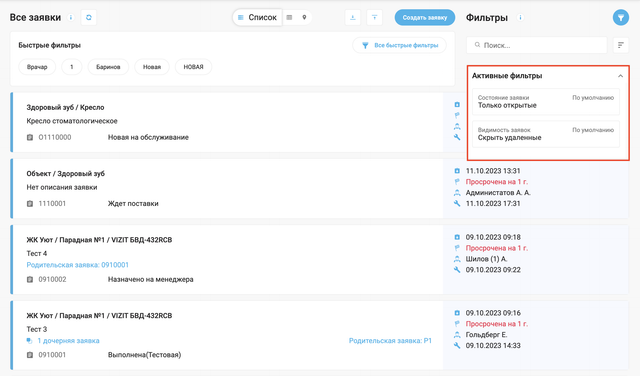Switch to table view icon
640x376 pixels.
tap(289, 18)
